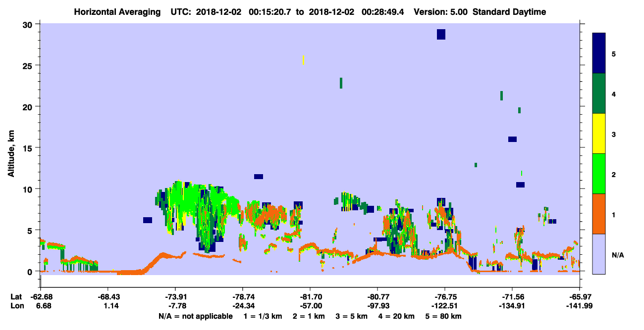Click the dark blue colorbar segment labeled 5
Viewport: 644px width, 330px height.
(x=599, y=53)
